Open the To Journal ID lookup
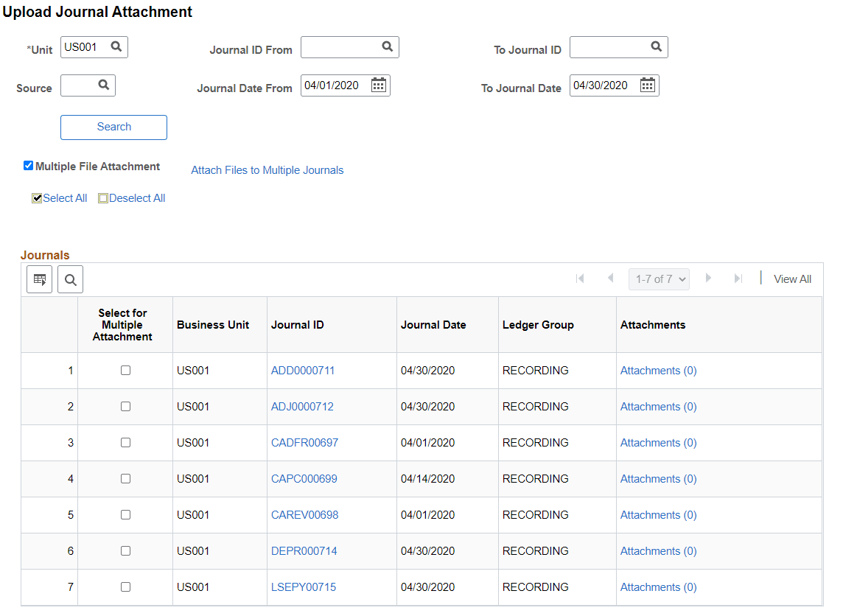The image size is (843, 616). click(657, 46)
